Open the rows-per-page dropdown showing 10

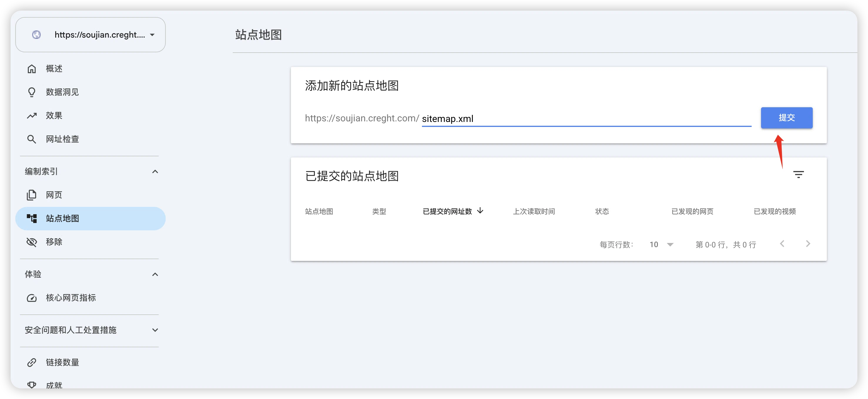pos(661,245)
